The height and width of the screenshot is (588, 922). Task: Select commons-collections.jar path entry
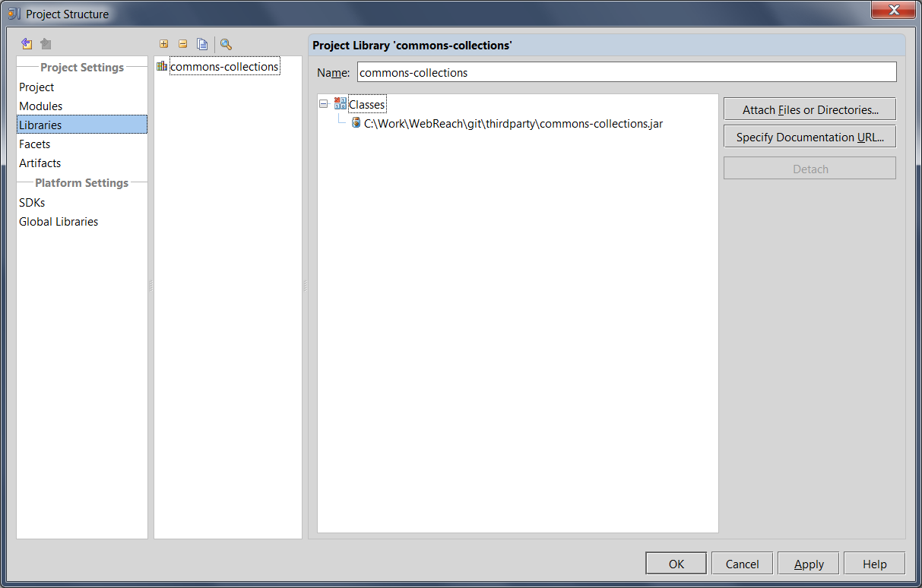(513, 123)
